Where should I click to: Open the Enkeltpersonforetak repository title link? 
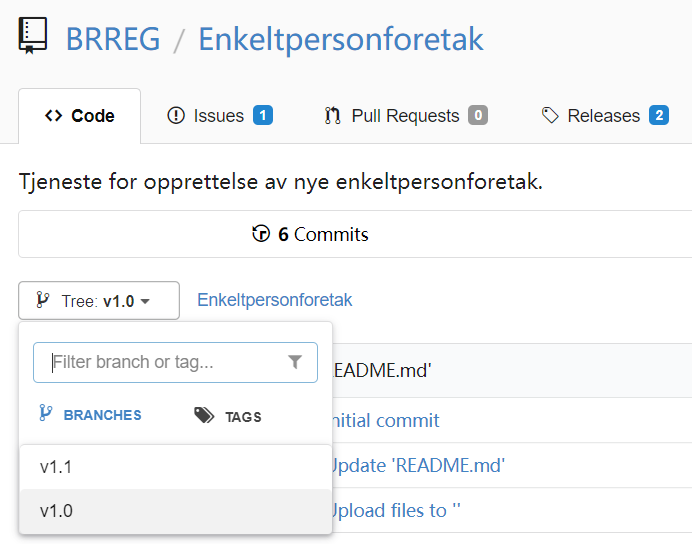[341, 39]
